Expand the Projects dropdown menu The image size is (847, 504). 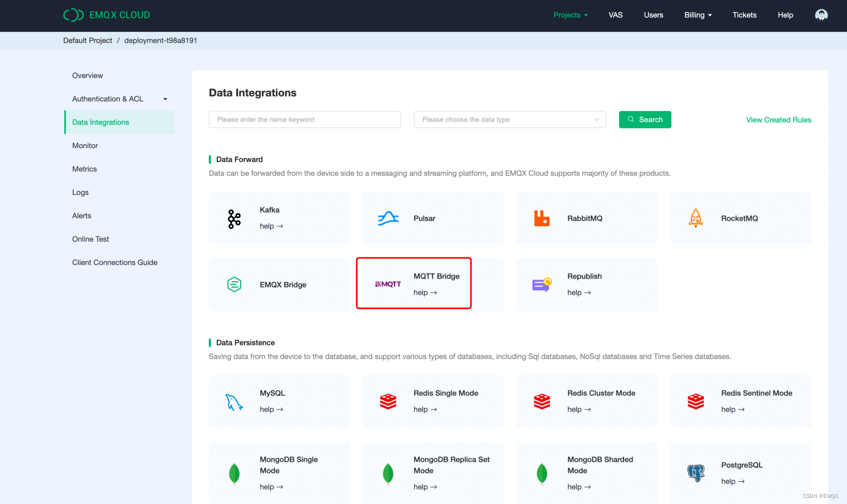[x=571, y=15]
